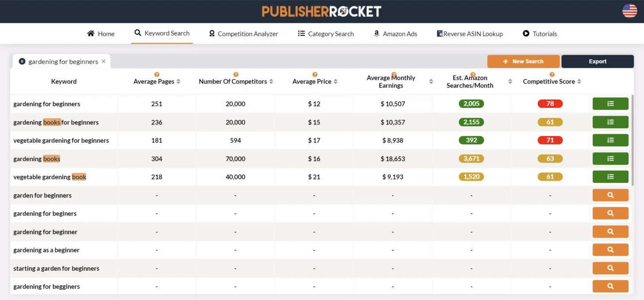Sort by Competitive Score arrows

point(579,82)
